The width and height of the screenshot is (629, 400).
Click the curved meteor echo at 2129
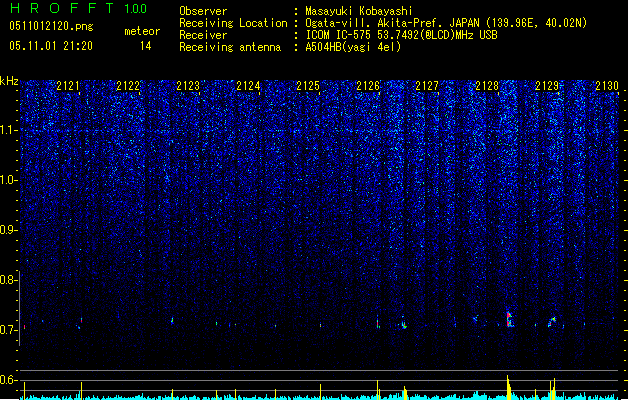[552, 321]
